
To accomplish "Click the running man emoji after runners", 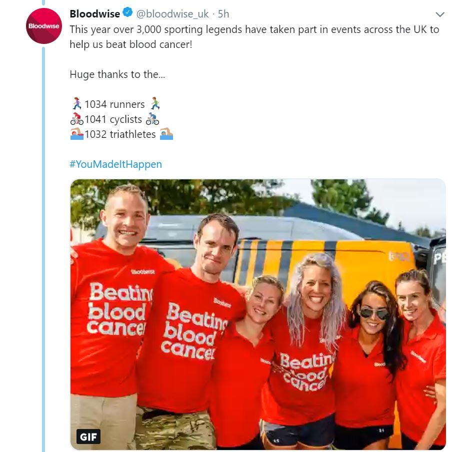I will click(155, 104).
